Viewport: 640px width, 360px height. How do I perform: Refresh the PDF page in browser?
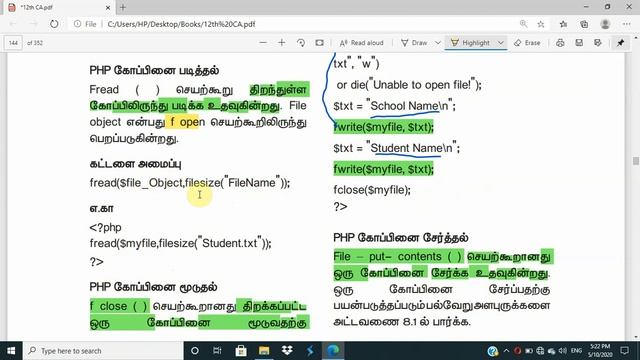[x=54, y=24]
